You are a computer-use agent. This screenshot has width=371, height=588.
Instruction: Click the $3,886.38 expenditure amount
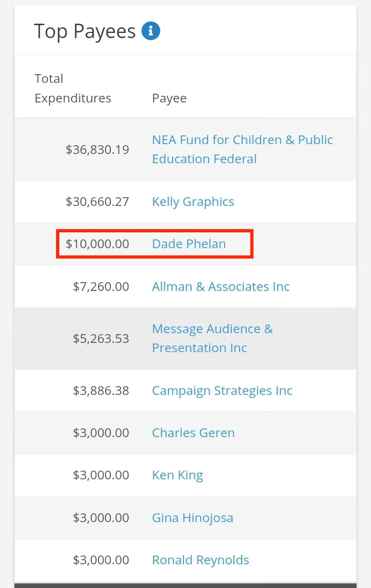pos(101,391)
